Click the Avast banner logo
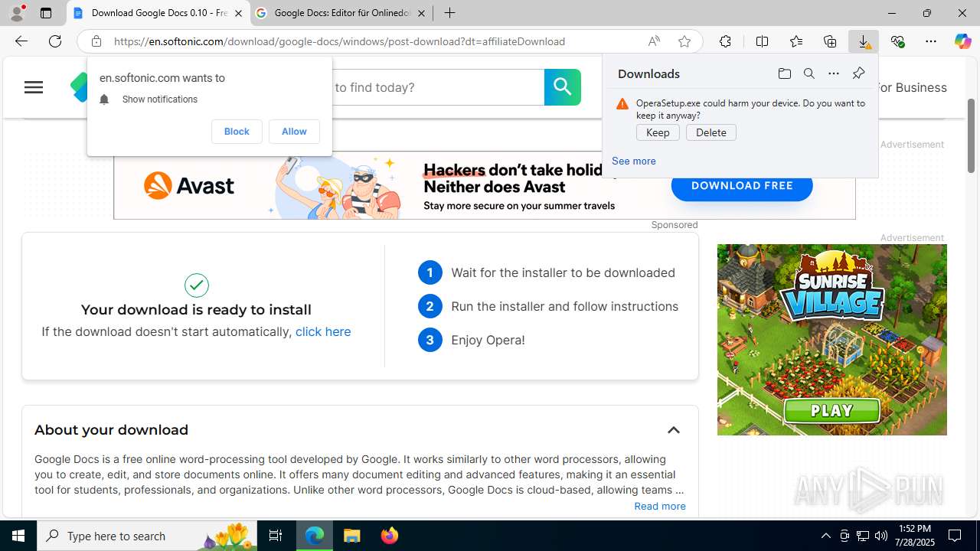Image resolution: width=980 pixels, height=551 pixels. coord(188,185)
